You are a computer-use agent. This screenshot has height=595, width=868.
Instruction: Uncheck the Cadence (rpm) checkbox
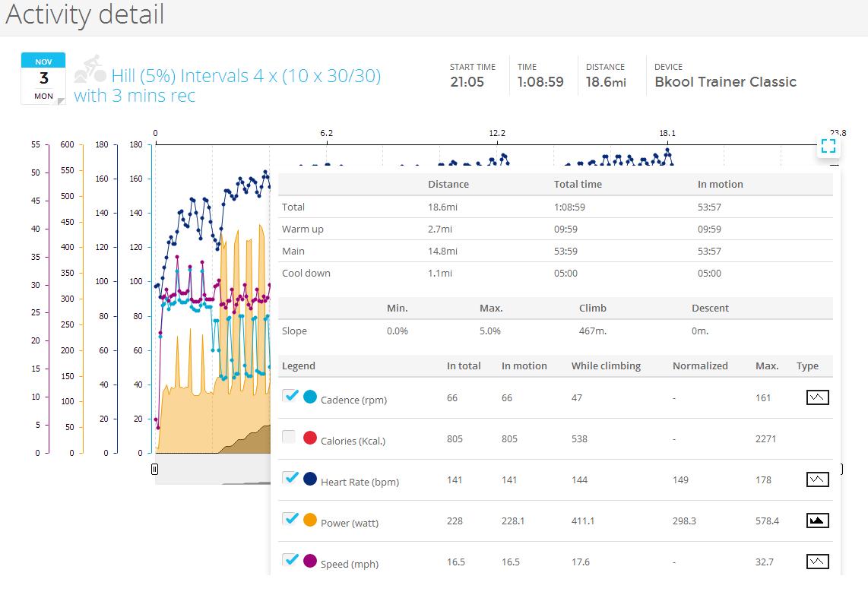coord(289,396)
